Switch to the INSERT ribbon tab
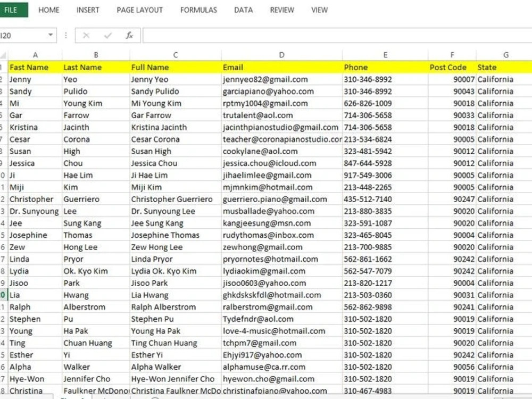 pos(88,10)
